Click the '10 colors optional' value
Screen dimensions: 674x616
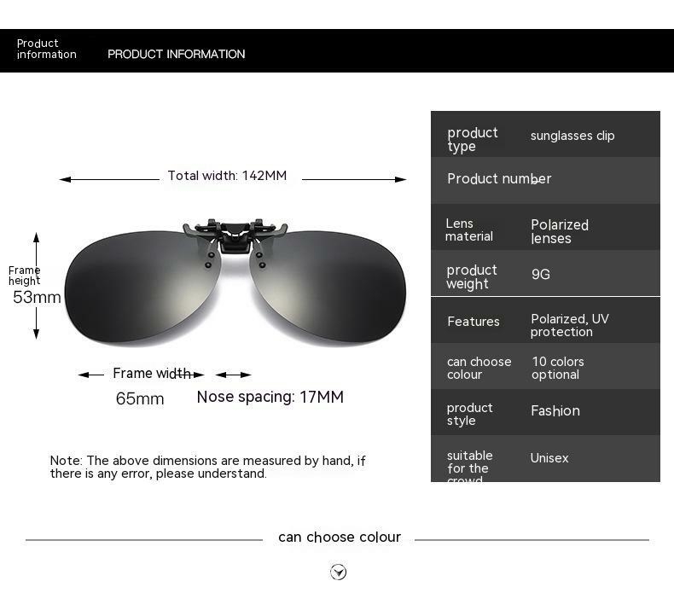coord(557,369)
